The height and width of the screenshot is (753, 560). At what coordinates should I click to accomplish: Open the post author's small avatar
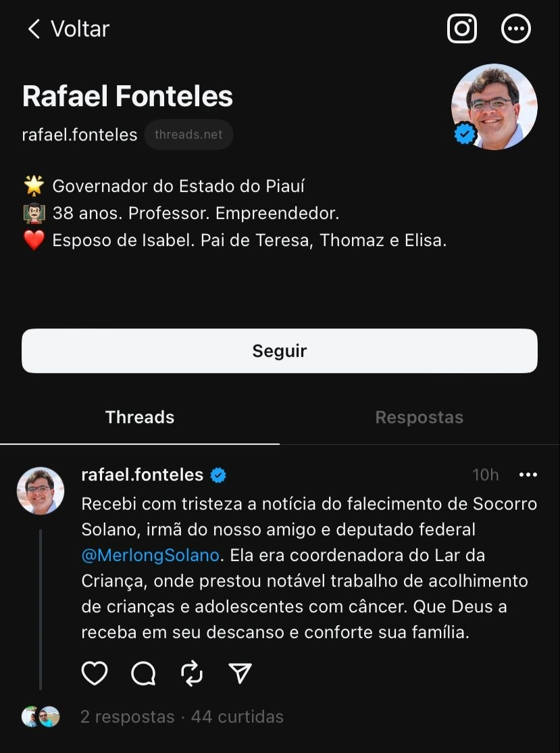coord(41,491)
